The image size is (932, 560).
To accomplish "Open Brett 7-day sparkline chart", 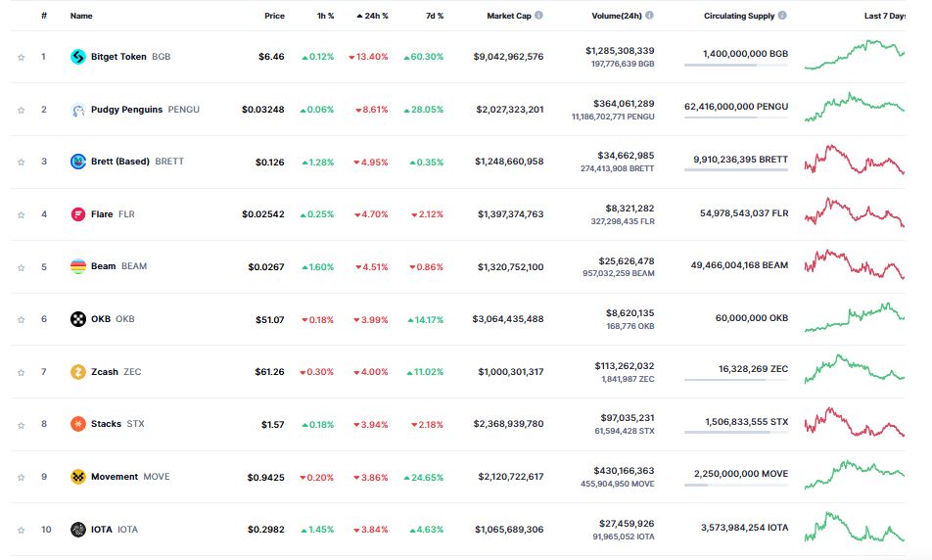I will tap(854, 160).
